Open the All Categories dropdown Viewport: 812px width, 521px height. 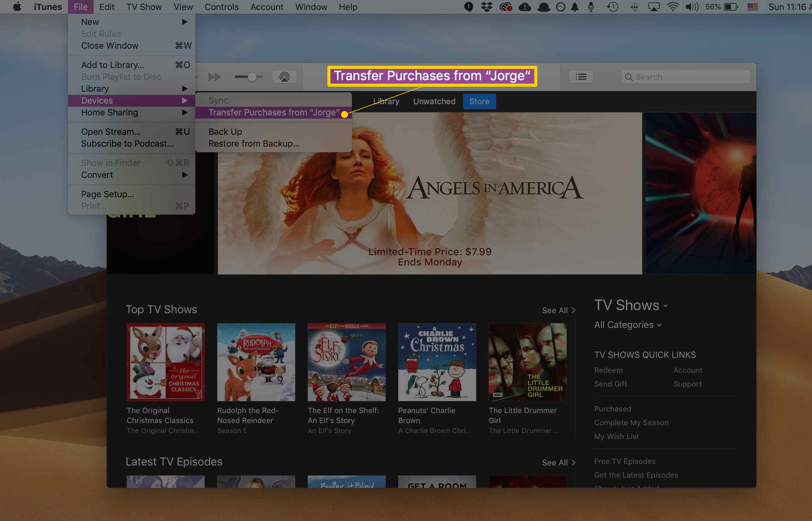coord(628,325)
